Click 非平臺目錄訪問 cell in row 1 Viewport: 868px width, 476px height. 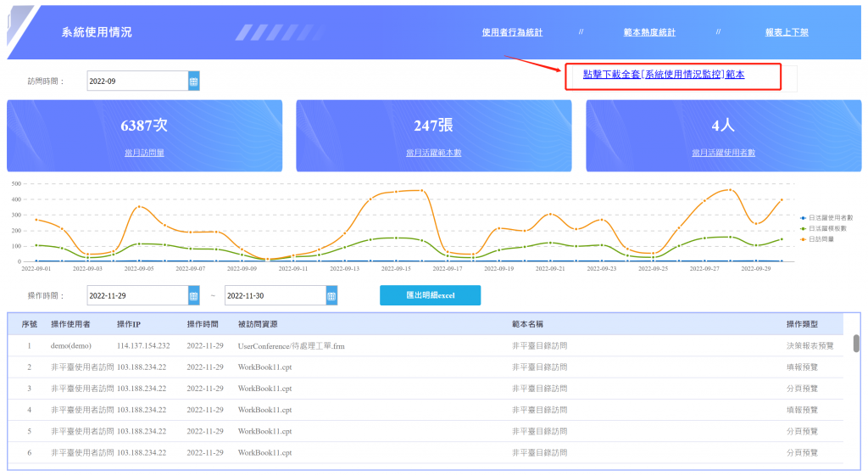(540, 346)
